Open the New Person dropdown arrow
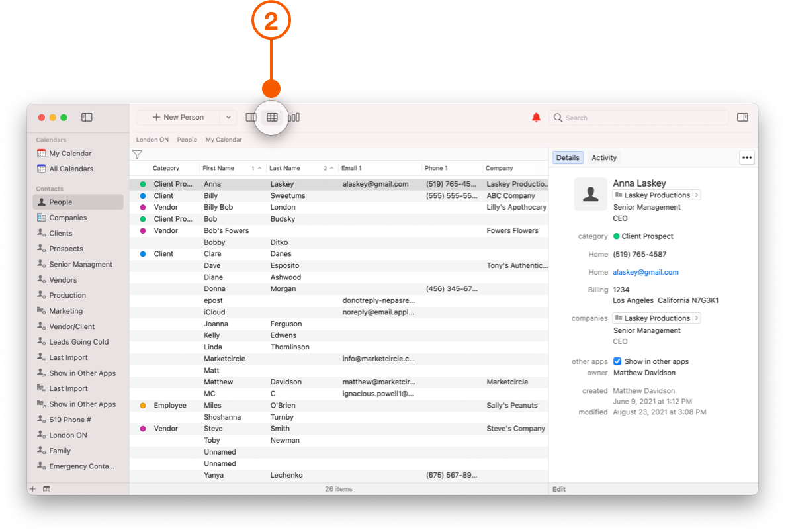 tap(228, 116)
